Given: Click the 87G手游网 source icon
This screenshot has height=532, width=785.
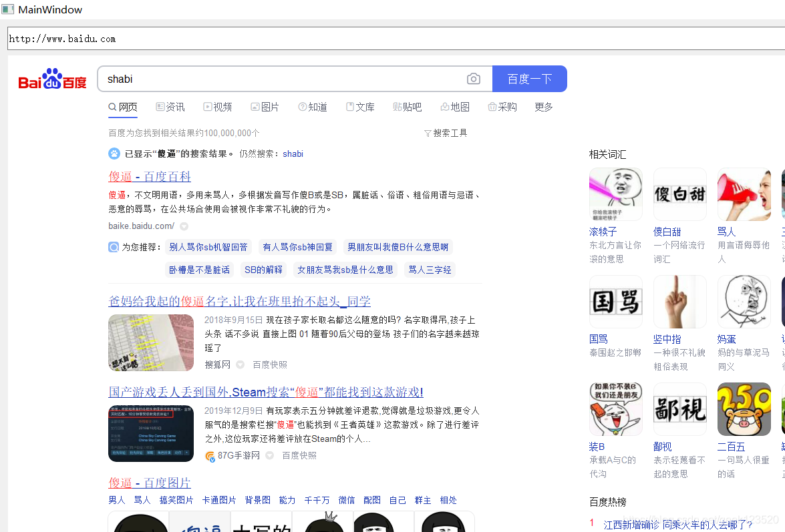Looking at the screenshot, I should (210, 456).
